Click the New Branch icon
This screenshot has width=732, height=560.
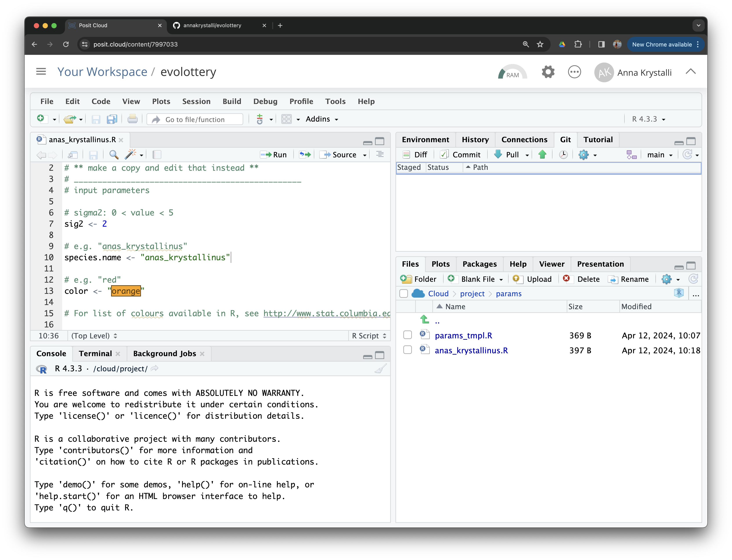pyautogui.click(x=631, y=155)
